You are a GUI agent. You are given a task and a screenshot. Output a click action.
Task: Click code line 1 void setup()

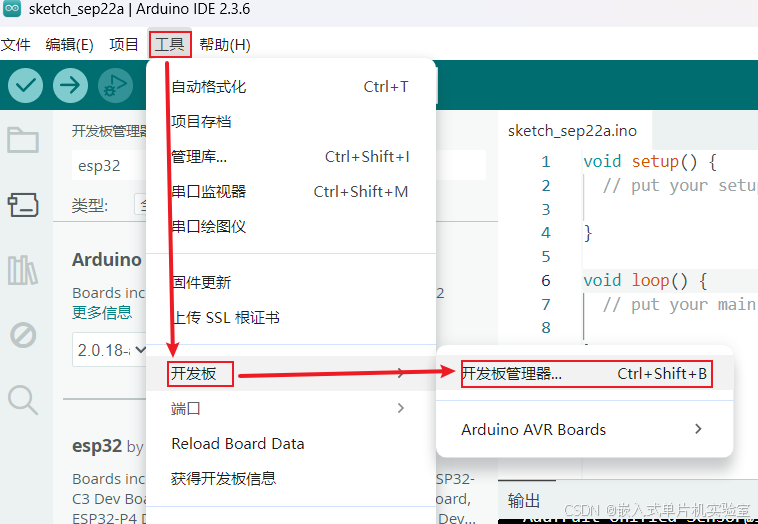click(x=650, y=161)
